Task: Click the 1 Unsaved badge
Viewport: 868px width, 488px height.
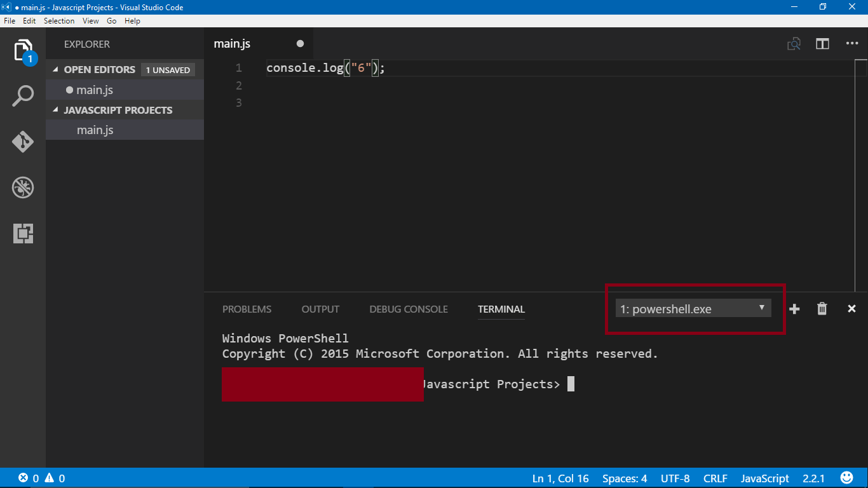Action: pyautogui.click(x=168, y=70)
